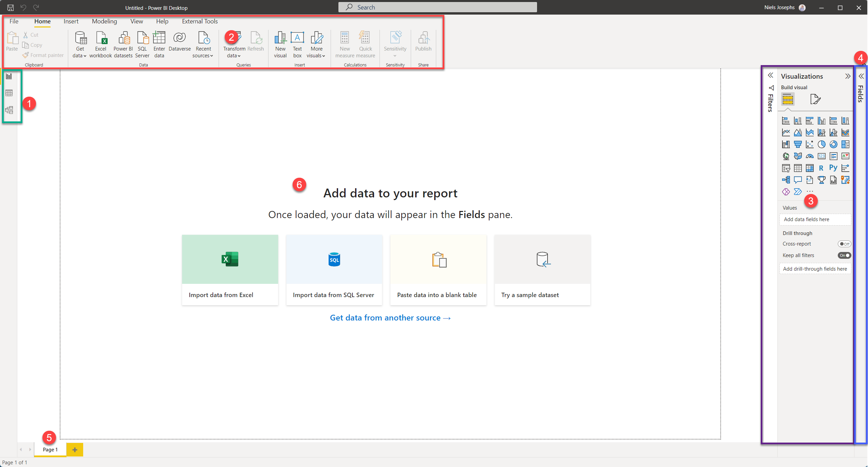Select the Donut chart visualization
The width and height of the screenshot is (868, 467).
tap(833, 144)
